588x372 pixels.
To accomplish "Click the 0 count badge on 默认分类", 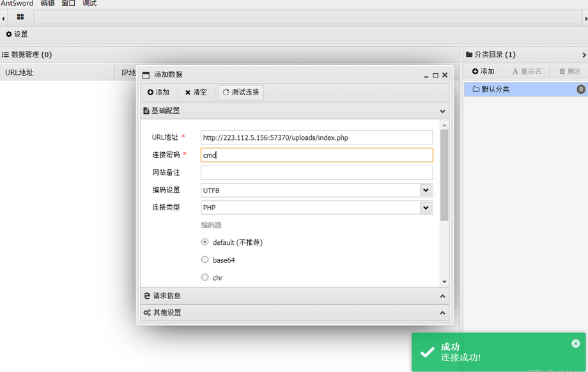I will [x=580, y=89].
